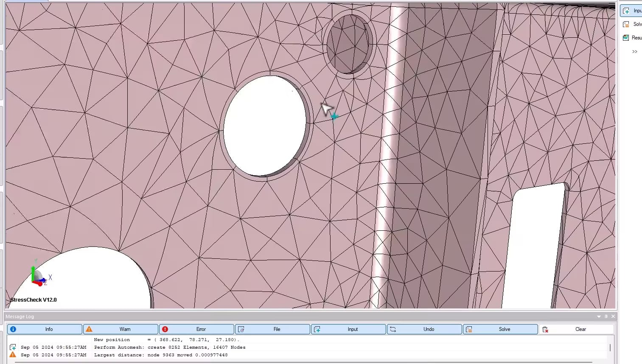This screenshot has height=364, width=642.
Task: Switch to the Solve tab on the right
Action: 632,24
